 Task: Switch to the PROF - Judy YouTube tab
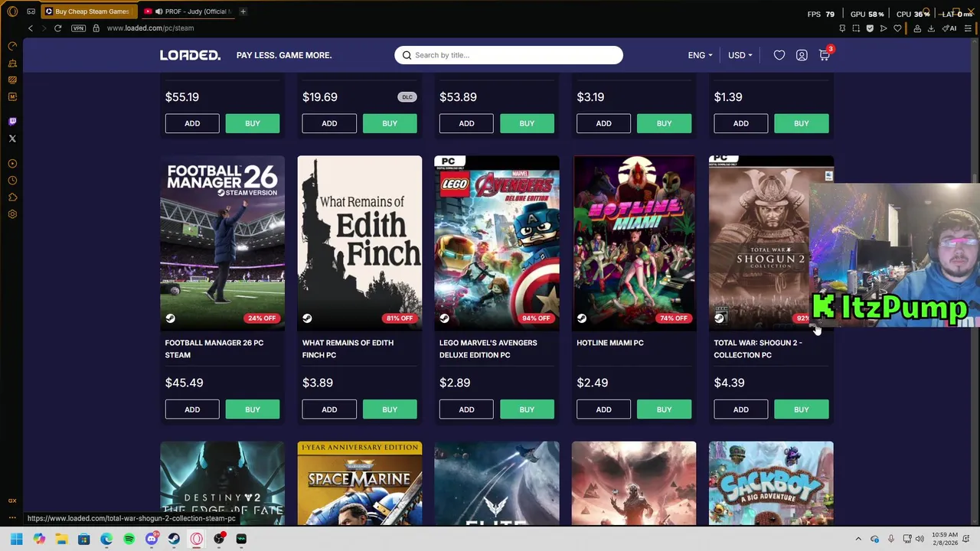[x=188, y=11]
